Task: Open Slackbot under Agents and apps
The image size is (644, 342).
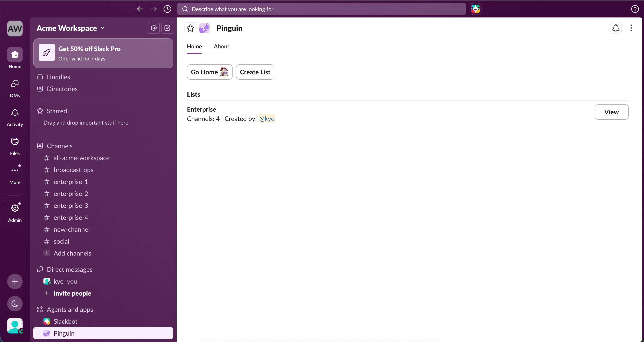Action: click(103, 322)
